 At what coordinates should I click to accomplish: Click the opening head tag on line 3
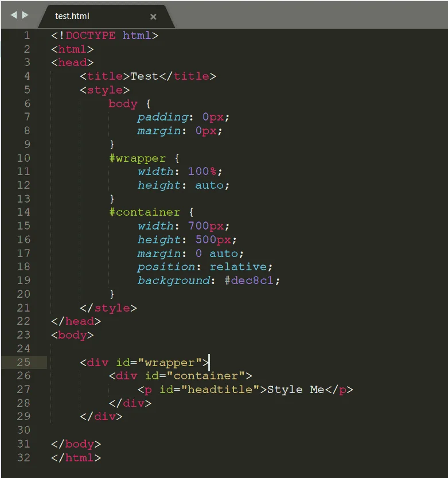[x=72, y=63]
